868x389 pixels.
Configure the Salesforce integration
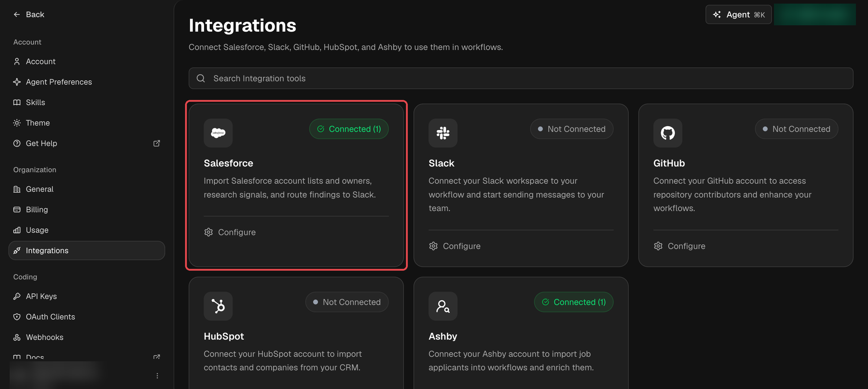(x=230, y=232)
